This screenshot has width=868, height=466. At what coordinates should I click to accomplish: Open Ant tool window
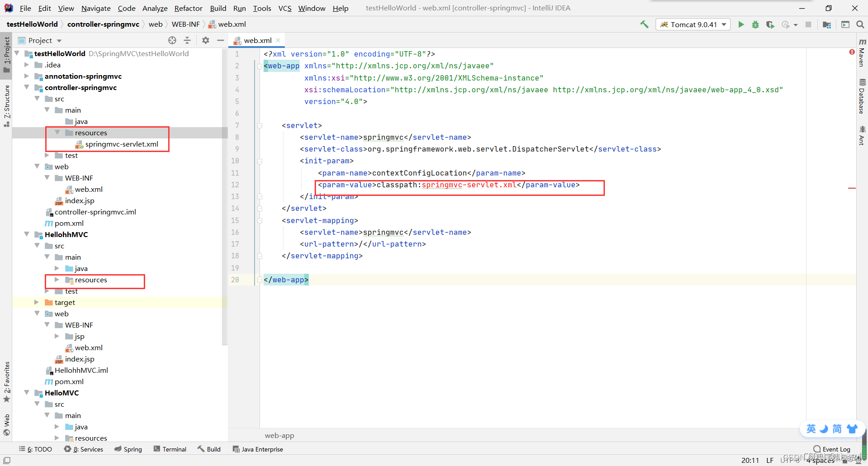click(x=862, y=135)
